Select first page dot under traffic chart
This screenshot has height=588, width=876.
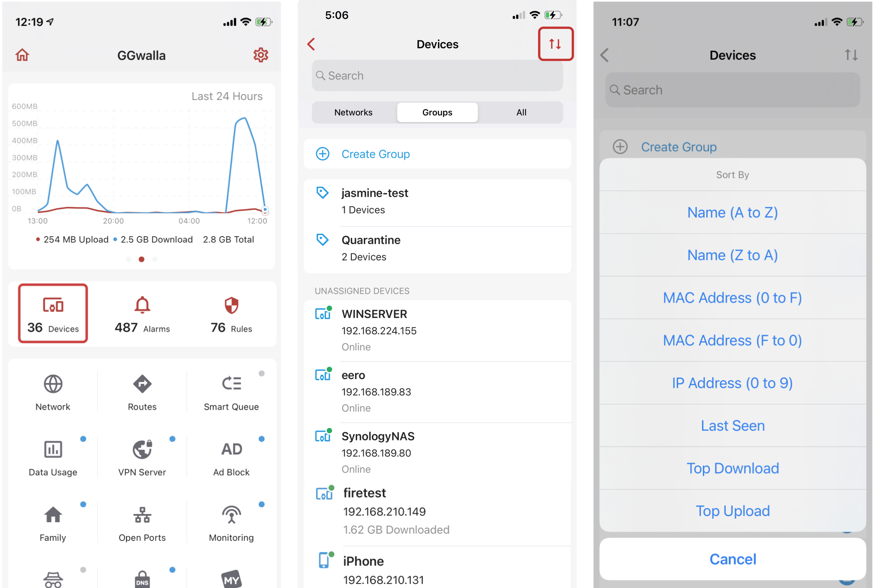129,259
